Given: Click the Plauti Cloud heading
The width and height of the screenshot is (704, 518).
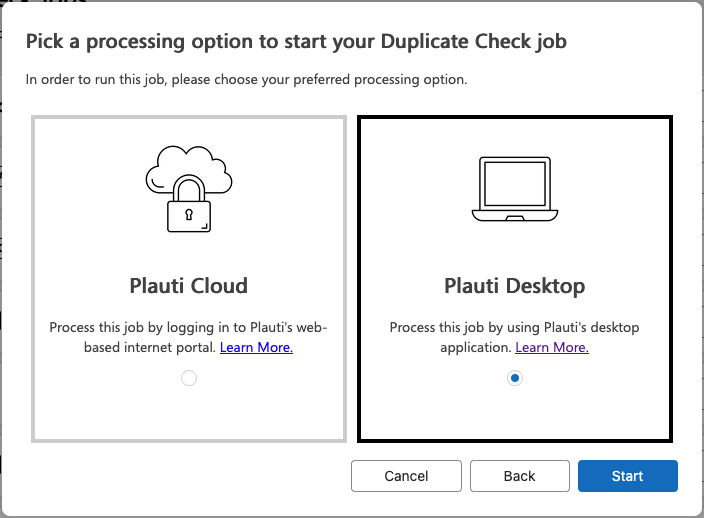Looking at the screenshot, I should click(x=189, y=286).
